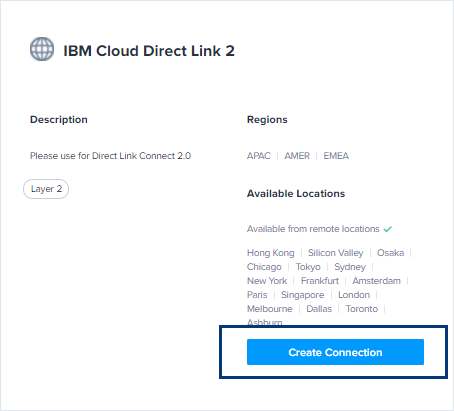Viewport: 454px width, 411px height.
Task: Click 'Please use for Direct Link Connect 2.0' text
Action: [110, 156]
